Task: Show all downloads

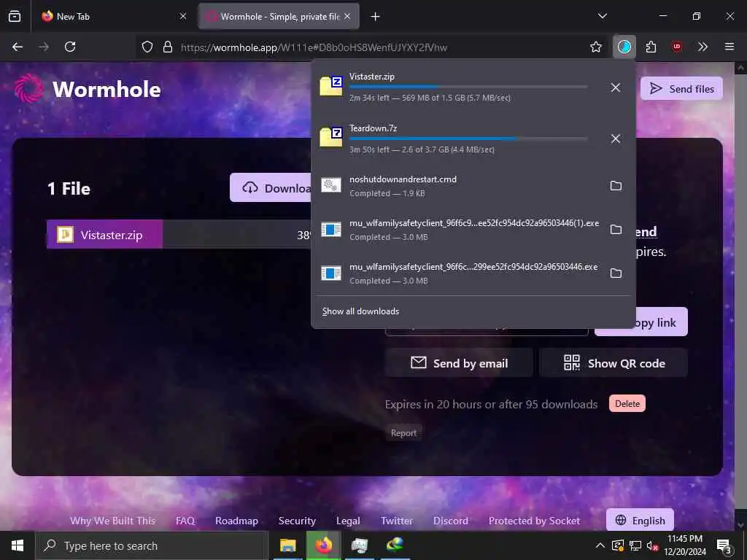Action: (360, 311)
